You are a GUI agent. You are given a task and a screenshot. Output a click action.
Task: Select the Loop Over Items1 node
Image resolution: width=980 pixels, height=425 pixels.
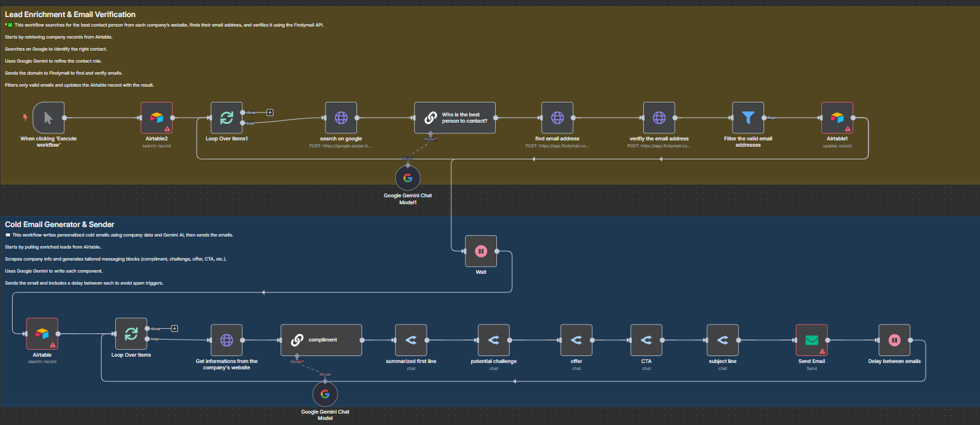[227, 118]
